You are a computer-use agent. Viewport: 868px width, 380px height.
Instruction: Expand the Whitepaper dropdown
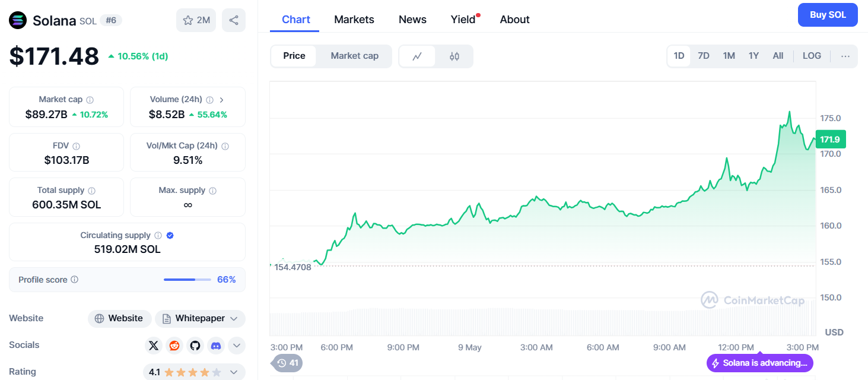[x=200, y=318]
